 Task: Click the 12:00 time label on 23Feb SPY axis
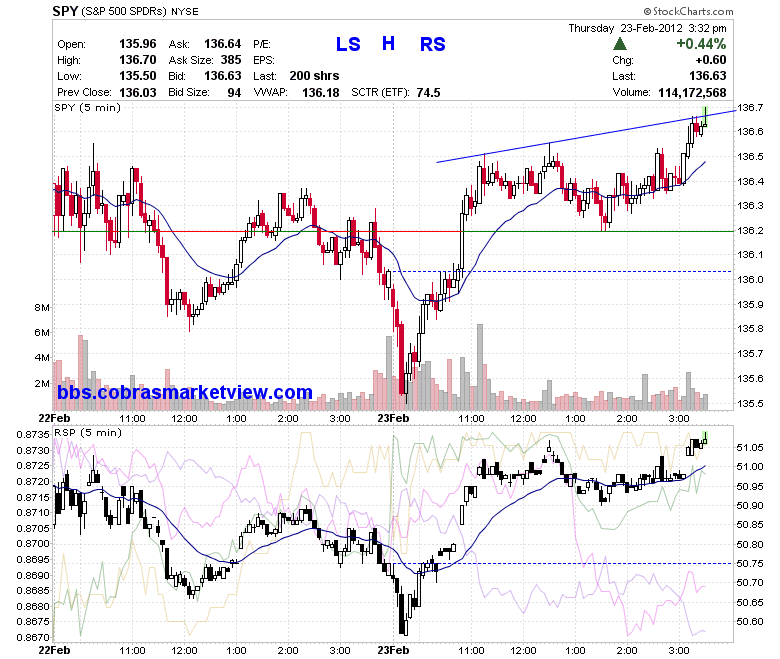523,419
